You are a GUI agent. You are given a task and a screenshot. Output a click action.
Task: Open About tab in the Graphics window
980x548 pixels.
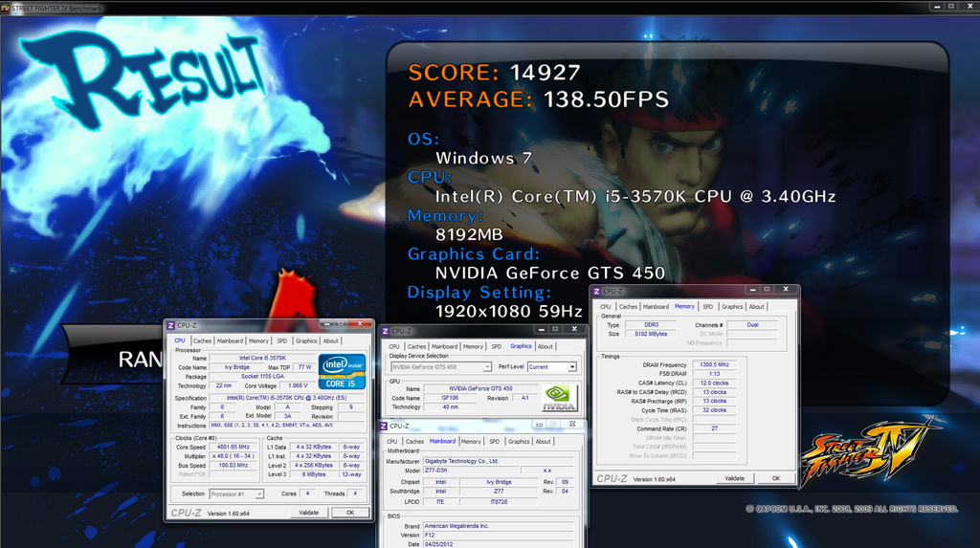pyautogui.click(x=545, y=347)
